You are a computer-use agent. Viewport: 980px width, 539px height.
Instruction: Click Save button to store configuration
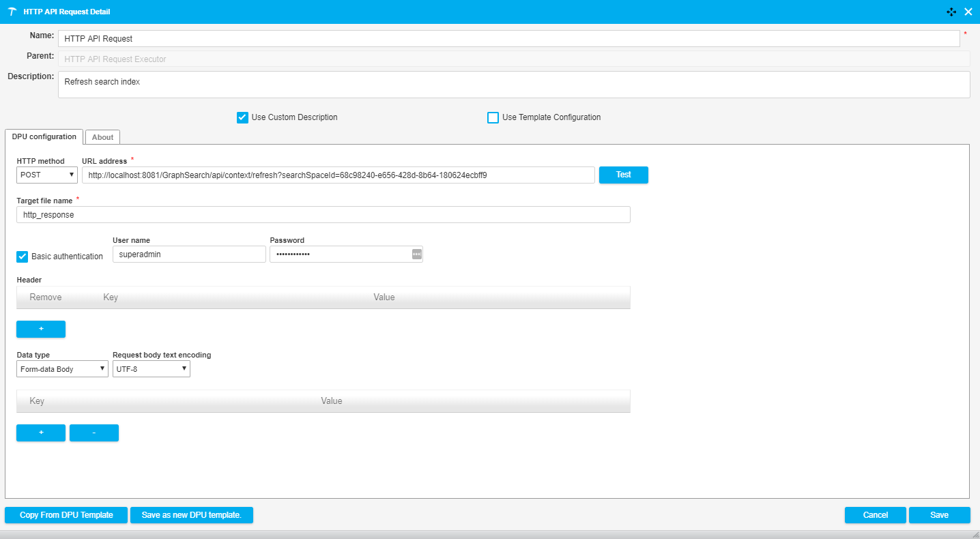(x=939, y=515)
